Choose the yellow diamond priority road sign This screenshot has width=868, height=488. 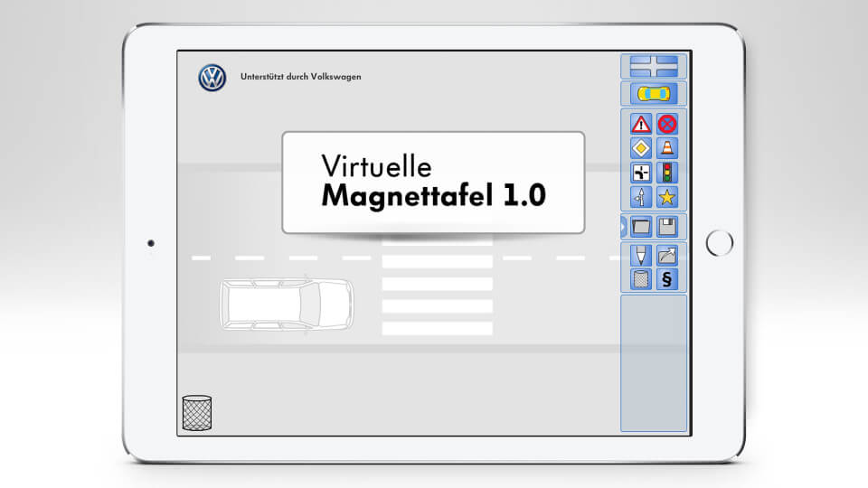point(640,148)
